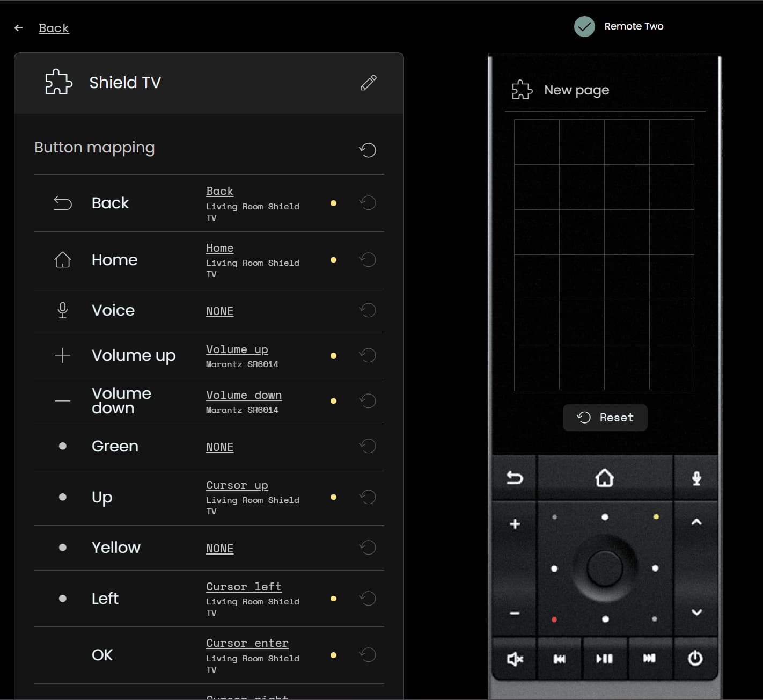Click the Voice row microphone icon
Screen dimensions: 763x700
(x=63, y=310)
